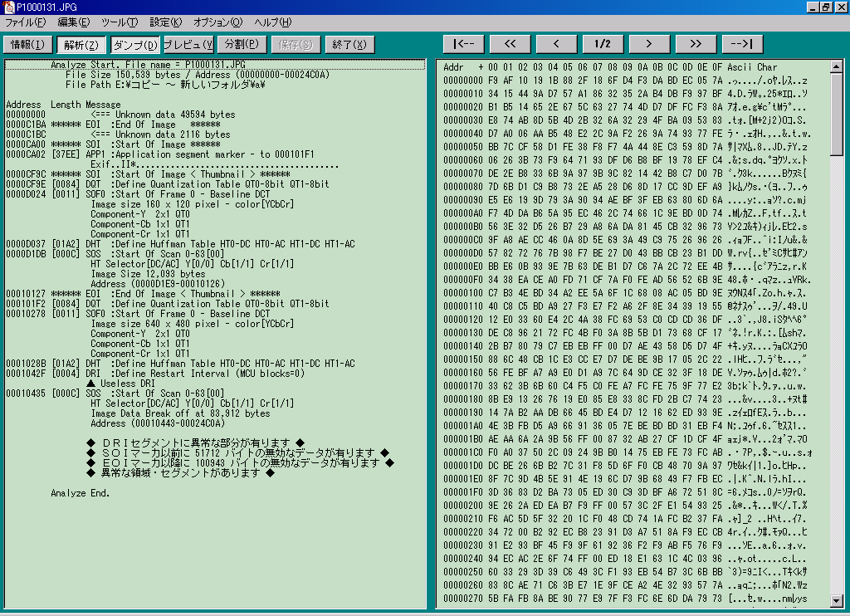
Task: Click the 情報(I) button
Action: [x=27, y=45]
